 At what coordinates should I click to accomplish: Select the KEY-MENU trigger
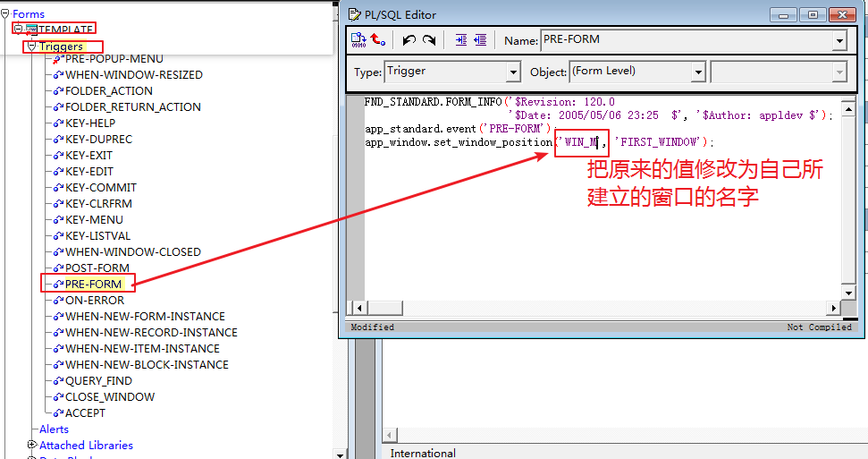click(94, 219)
